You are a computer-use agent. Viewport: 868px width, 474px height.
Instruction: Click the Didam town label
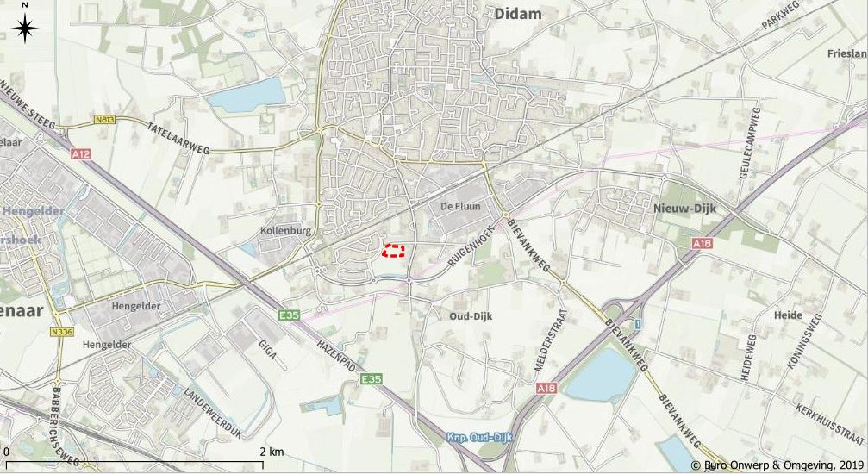pos(518,13)
